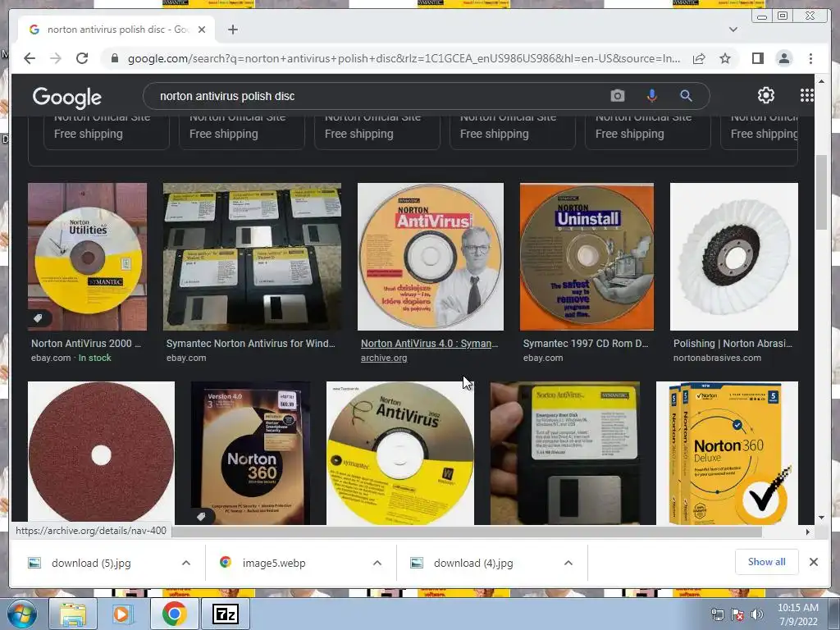Close the norton antivirus polish disc tab
The height and width of the screenshot is (630, 840).
[202, 30]
